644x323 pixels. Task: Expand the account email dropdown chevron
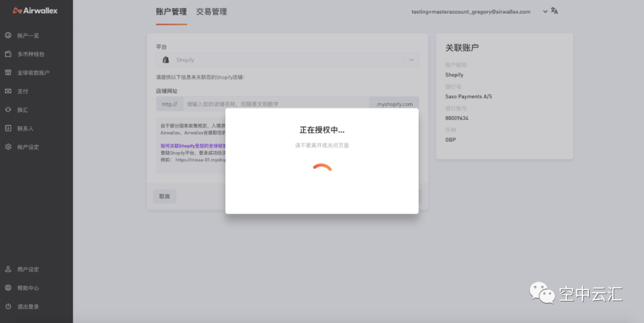[545, 11]
